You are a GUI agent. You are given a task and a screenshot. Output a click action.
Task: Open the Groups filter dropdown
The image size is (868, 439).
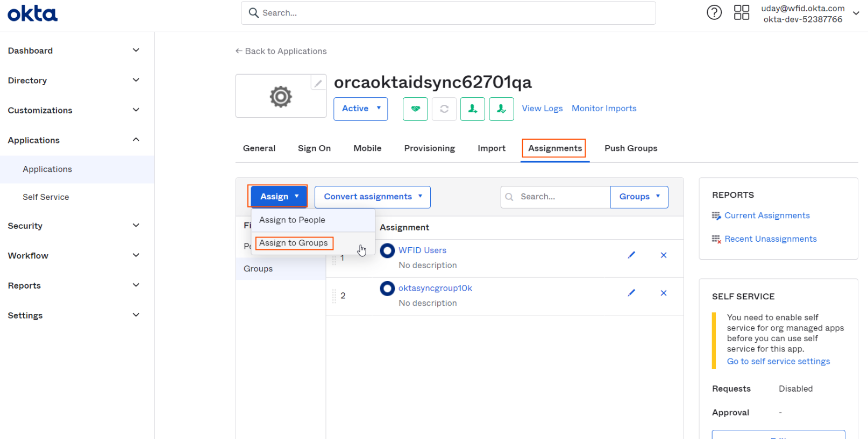coord(639,197)
